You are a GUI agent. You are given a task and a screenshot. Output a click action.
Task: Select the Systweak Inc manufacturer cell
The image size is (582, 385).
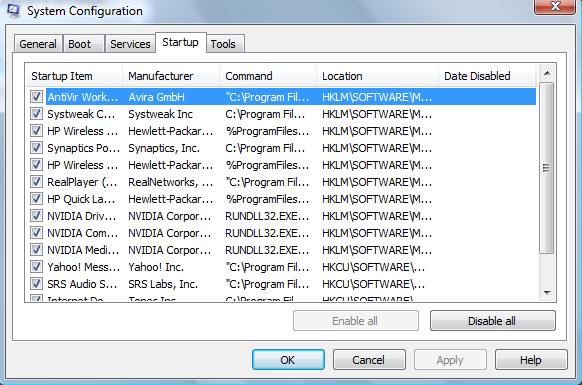click(161, 114)
